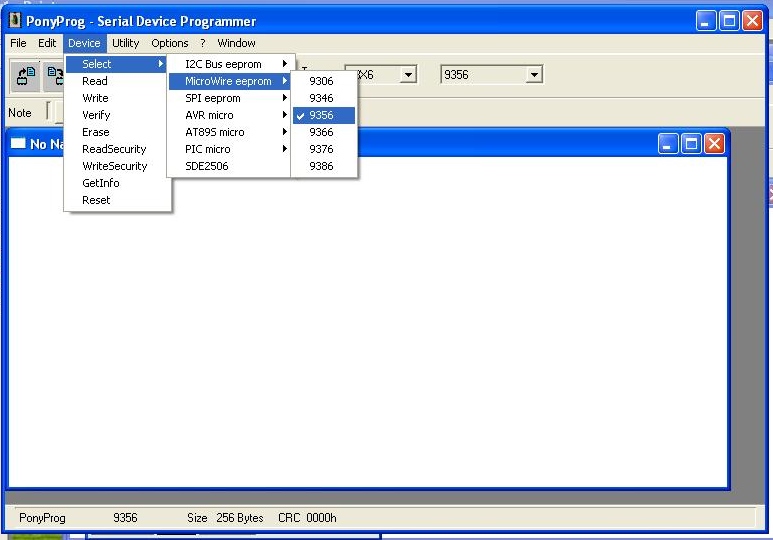773x540 pixels.
Task: Click PonyProg in the status bar
Action: [42, 518]
